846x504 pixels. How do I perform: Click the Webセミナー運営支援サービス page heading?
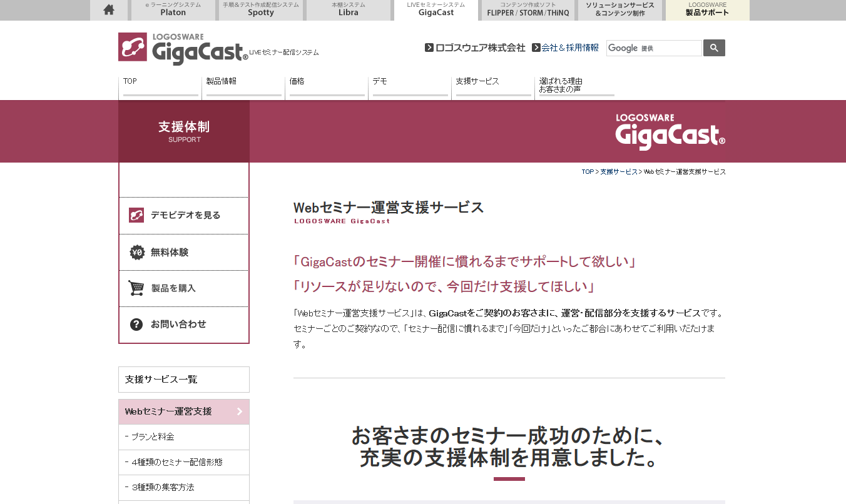[389, 208]
